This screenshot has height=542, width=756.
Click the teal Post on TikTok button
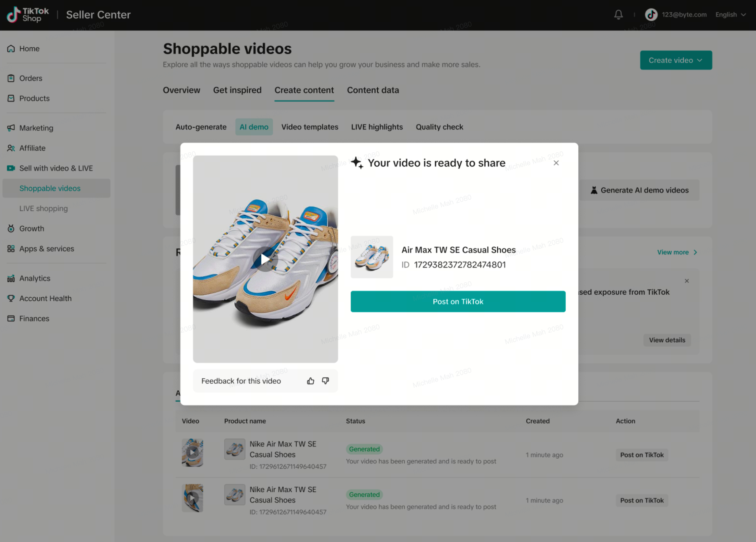(x=458, y=302)
